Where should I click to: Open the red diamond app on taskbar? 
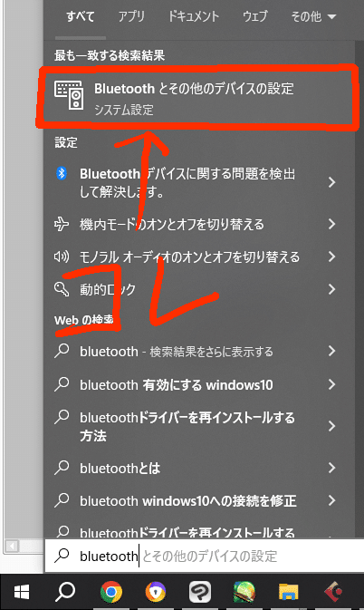[x=333, y=592]
